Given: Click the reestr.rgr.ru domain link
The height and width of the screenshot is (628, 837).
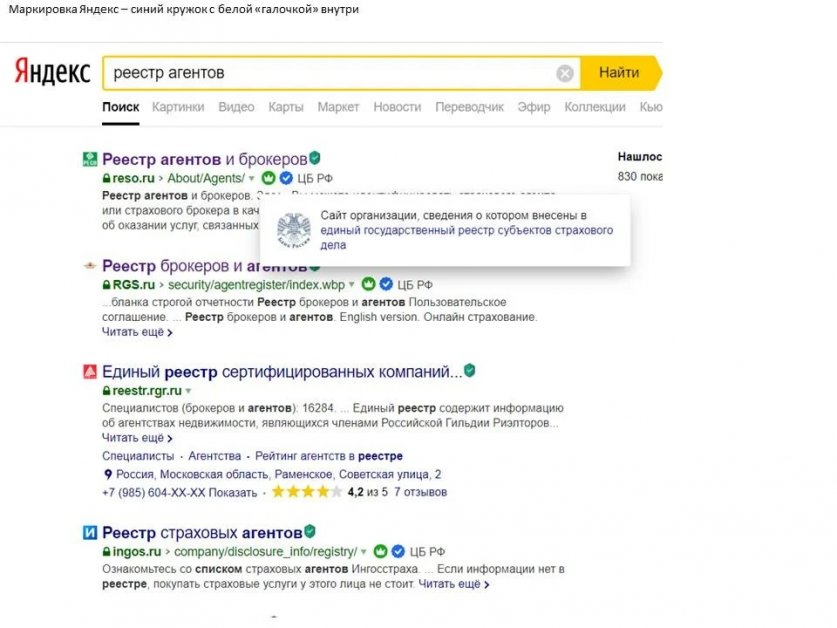Looking at the screenshot, I should [x=147, y=391].
